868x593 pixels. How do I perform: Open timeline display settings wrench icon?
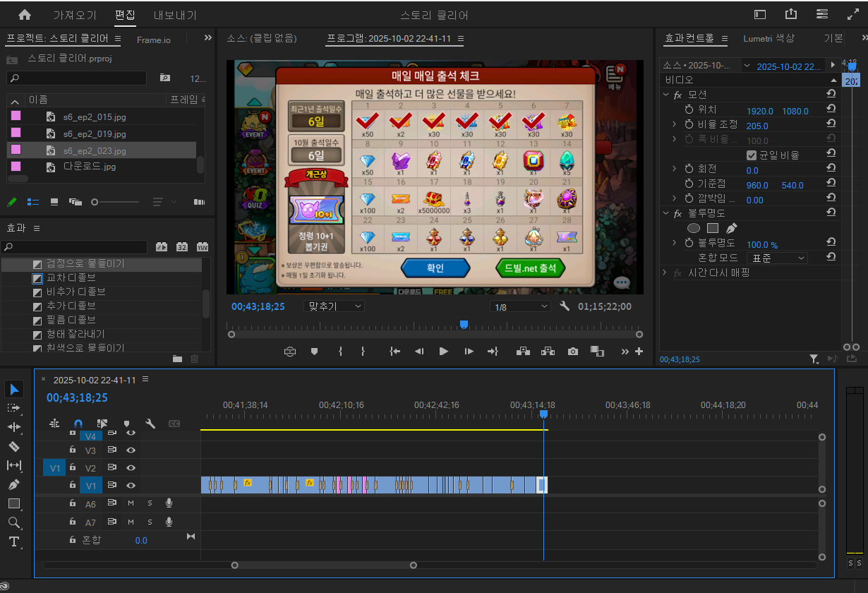click(x=150, y=424)
